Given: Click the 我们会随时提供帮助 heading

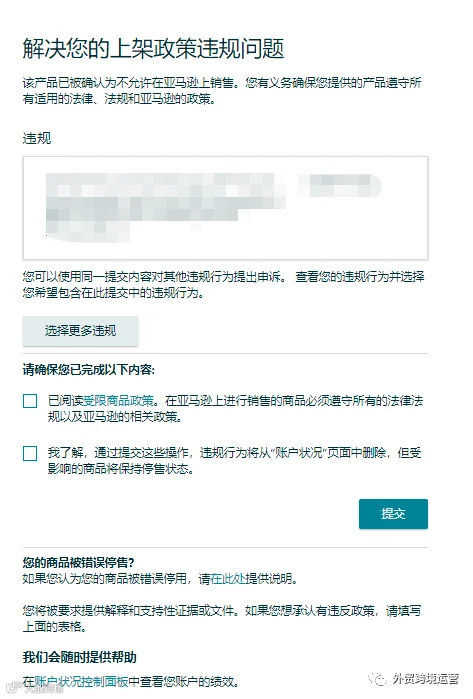Looking at the screenshot, I should tap(79, 657).
